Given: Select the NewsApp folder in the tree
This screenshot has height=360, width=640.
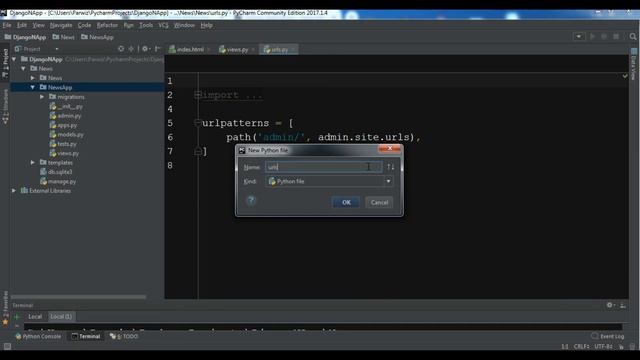Looking at the screenshot, I should click(56, 87).
